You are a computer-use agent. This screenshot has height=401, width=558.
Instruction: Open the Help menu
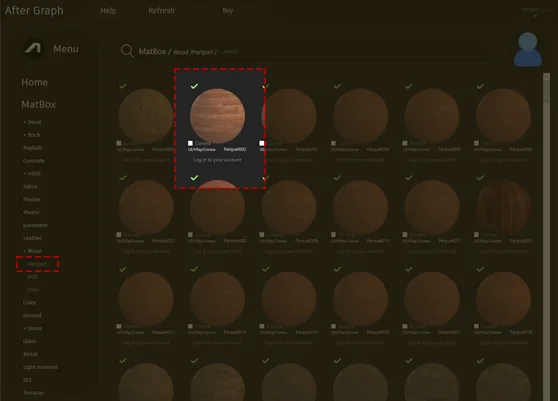click(x=108, y=11)
